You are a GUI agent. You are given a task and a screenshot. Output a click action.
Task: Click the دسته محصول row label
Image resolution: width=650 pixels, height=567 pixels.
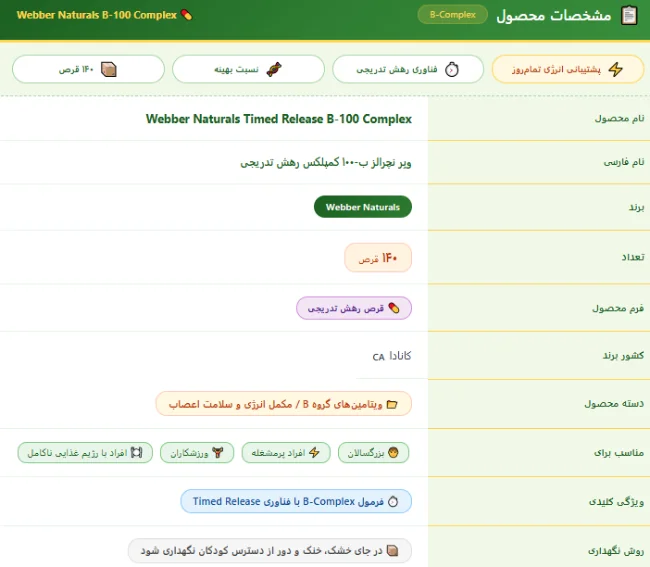614,404
